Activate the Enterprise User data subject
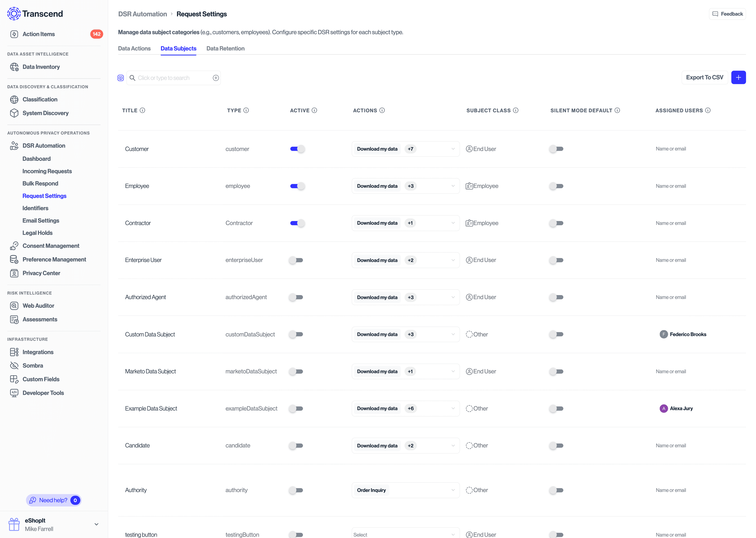This screenshot has width=756, height=538. pyautogui.click(x=296, y=260)
